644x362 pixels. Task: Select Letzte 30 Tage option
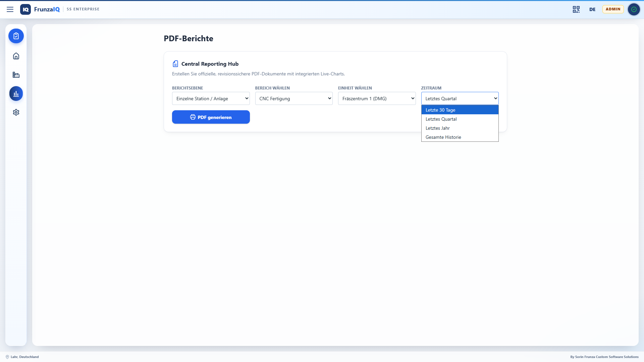460,110
